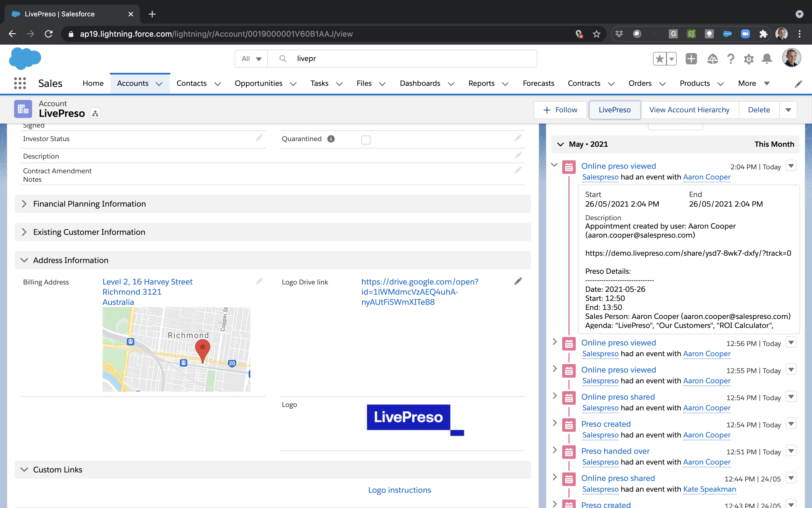Show Quarantined field info tooltip icon

point(331,139)
